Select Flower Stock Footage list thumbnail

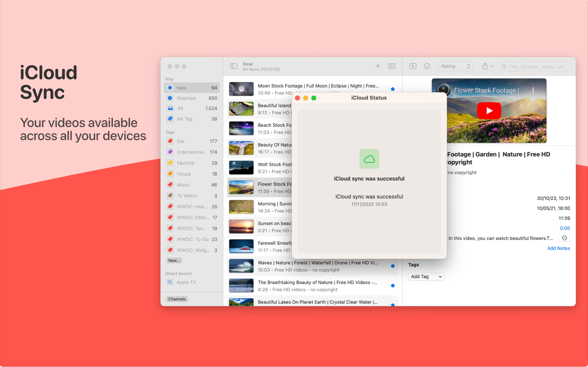pos(241,187)
